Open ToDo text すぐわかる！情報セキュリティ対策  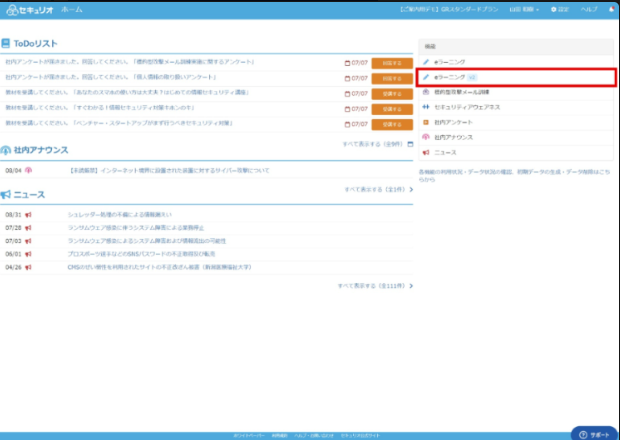tap(100, 108)
